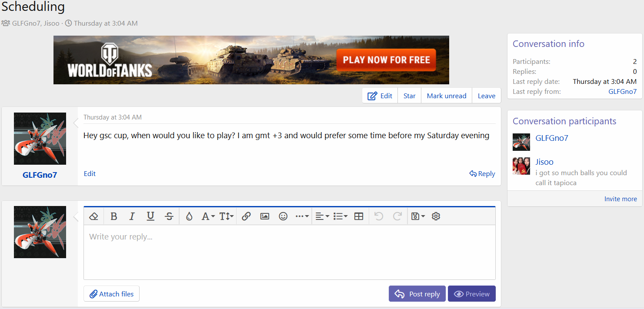The image size is (644, 309).
Task: Toggle bold formatting in reply editor
Action: (114, 216)
